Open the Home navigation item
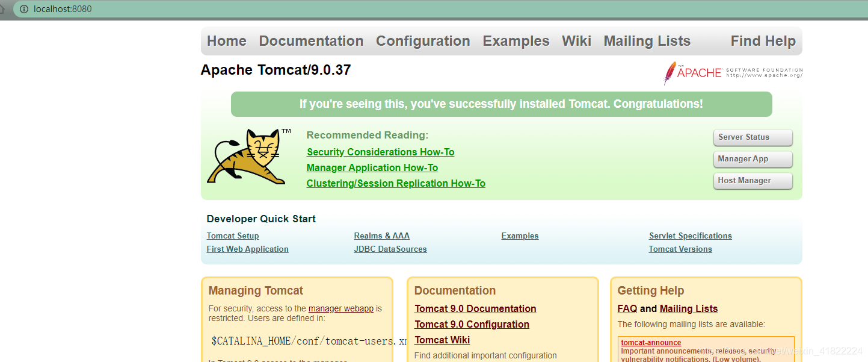The image size is (868, 362). (x=227, y=41)
